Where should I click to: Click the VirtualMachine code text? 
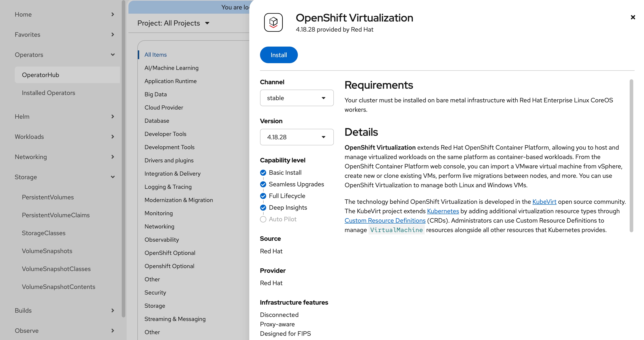tap(396, 230)
